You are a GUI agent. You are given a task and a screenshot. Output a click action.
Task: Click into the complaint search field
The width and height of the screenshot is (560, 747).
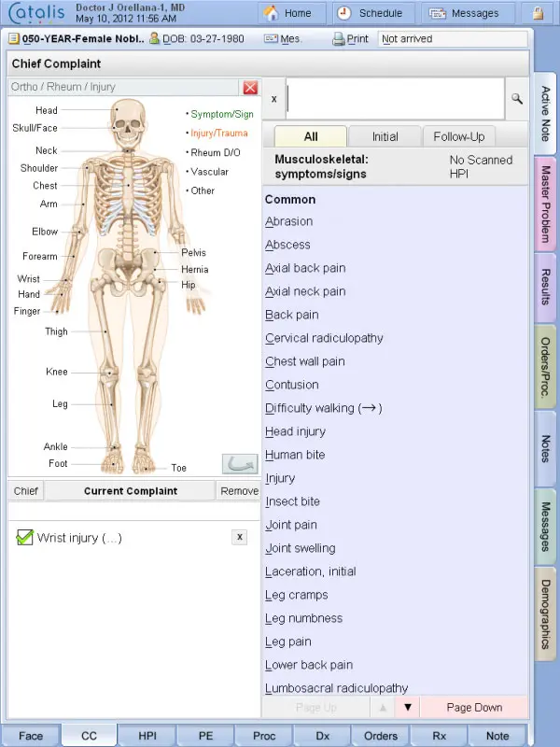tap(395, 99)
